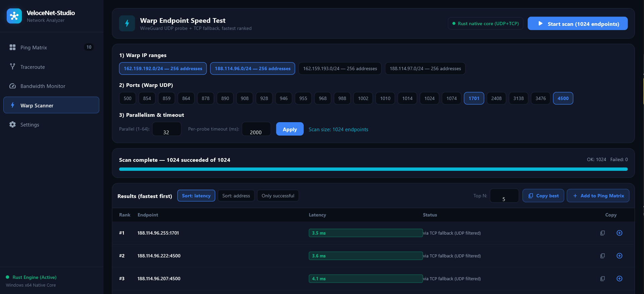This screenshot has width=644, height=294.
Task: Sort results by address
Action: 236,196
